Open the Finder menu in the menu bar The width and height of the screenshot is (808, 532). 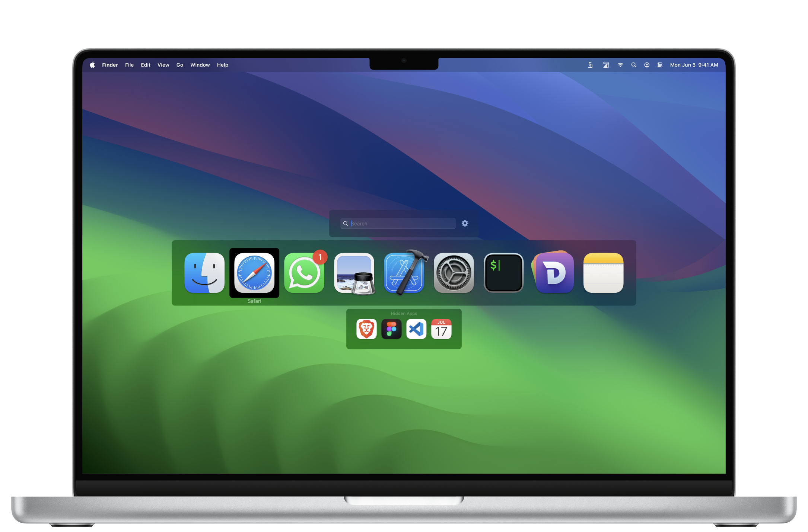pyautogui.click(x=110, y=65)
